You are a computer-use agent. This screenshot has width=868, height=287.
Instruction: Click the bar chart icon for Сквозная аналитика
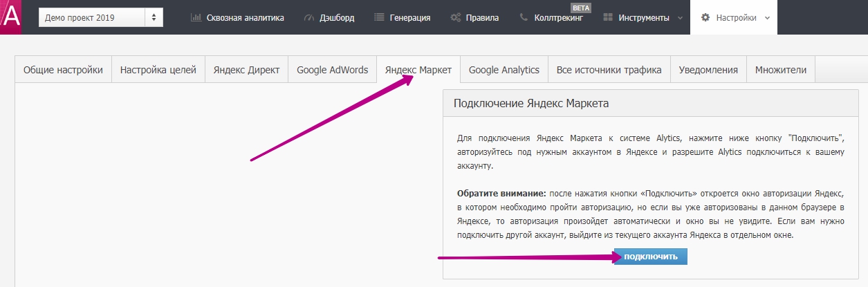196,18
